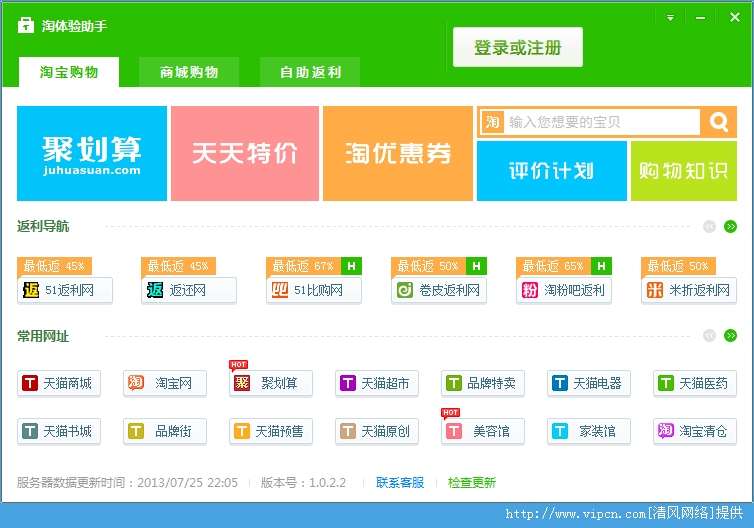Click the green H badge above 51比购网
The height and width of the screenshot is (528, 754).
[x=352, y=266]
